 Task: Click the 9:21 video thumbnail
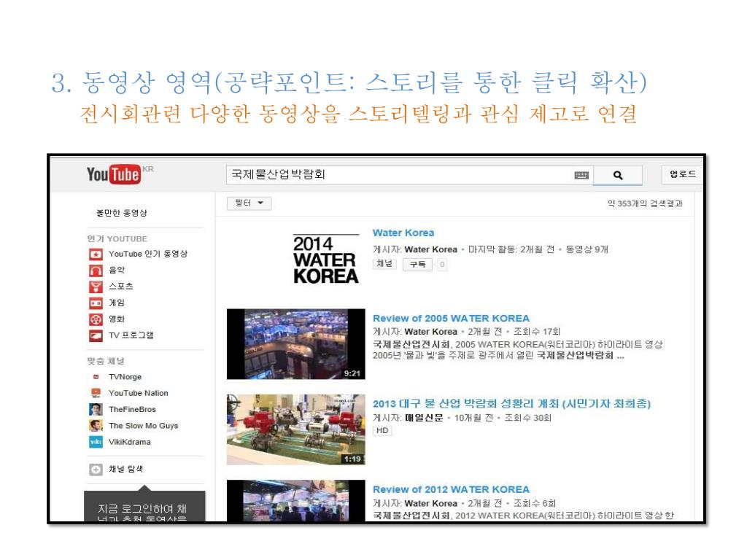pyautogui.click(x=296, y=344)
